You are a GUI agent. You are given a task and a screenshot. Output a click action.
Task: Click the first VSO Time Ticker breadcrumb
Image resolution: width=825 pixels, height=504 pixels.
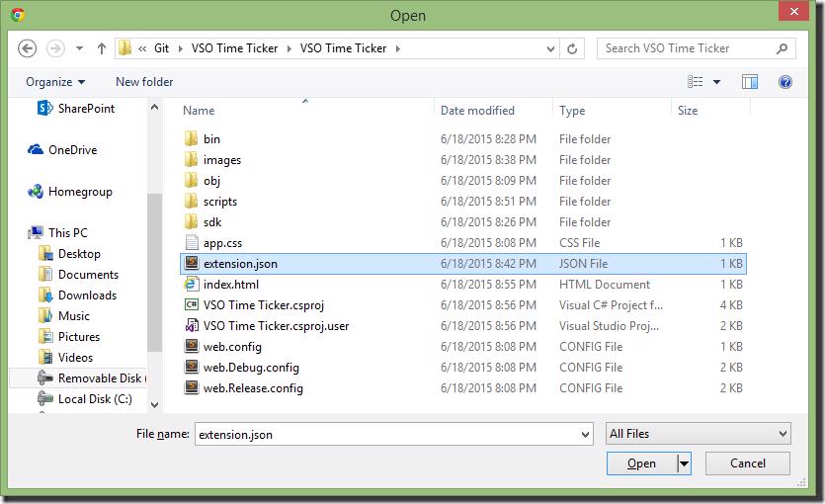tap(234, 48)
